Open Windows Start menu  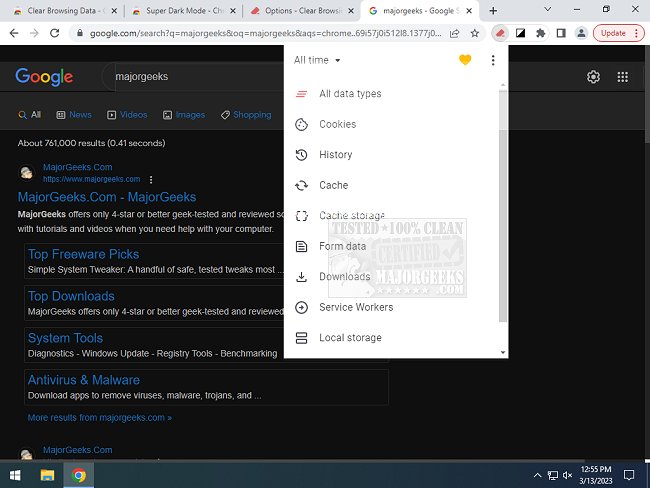(15, 475)
